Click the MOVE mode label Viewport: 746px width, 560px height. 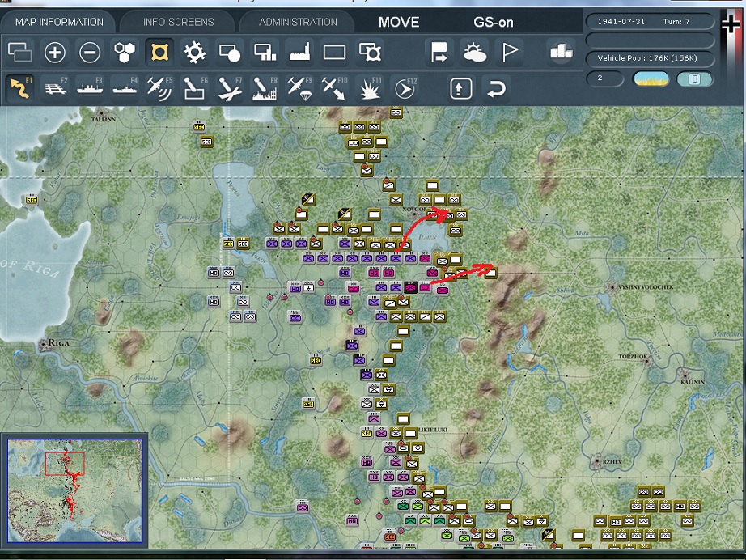399,23
